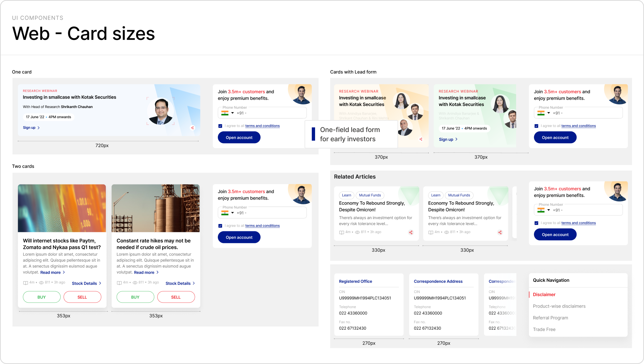
Task: Click Open account button in One card section
Action: point(239,137)
